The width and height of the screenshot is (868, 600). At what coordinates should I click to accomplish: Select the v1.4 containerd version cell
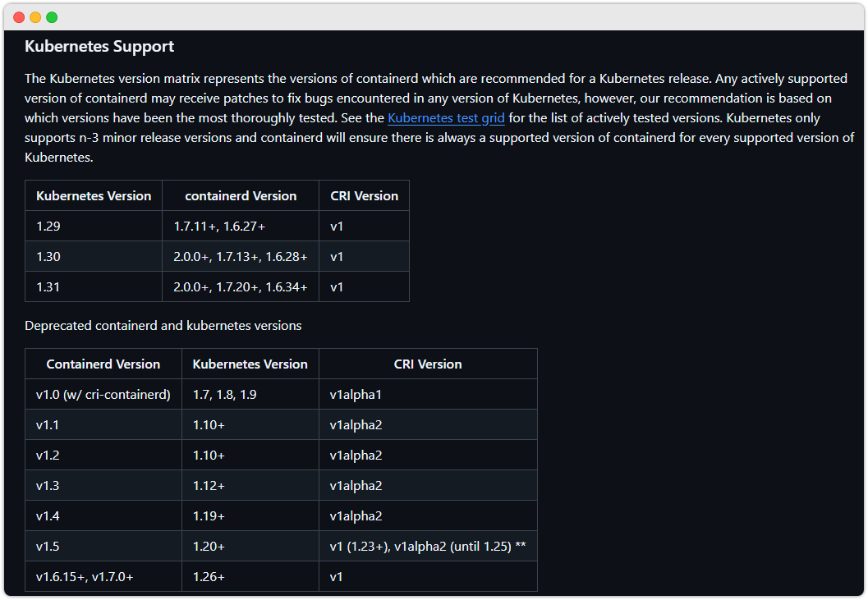(103, 515)
